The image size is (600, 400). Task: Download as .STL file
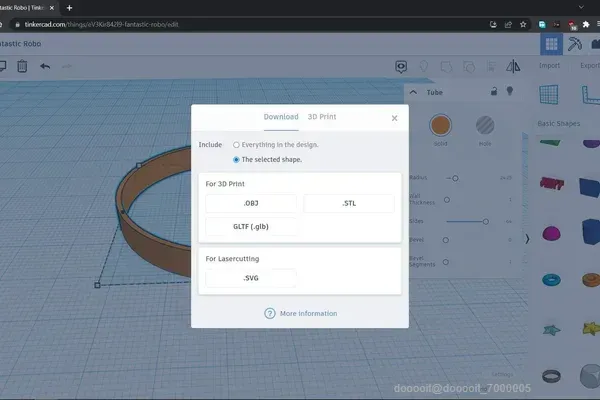point(349,203)
